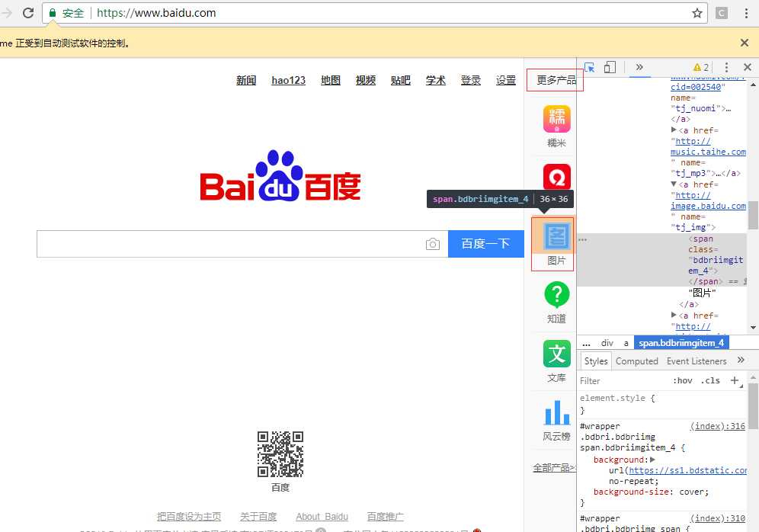
Task: Open the Zhidao (知道) question icon
Action: point(556,294)
